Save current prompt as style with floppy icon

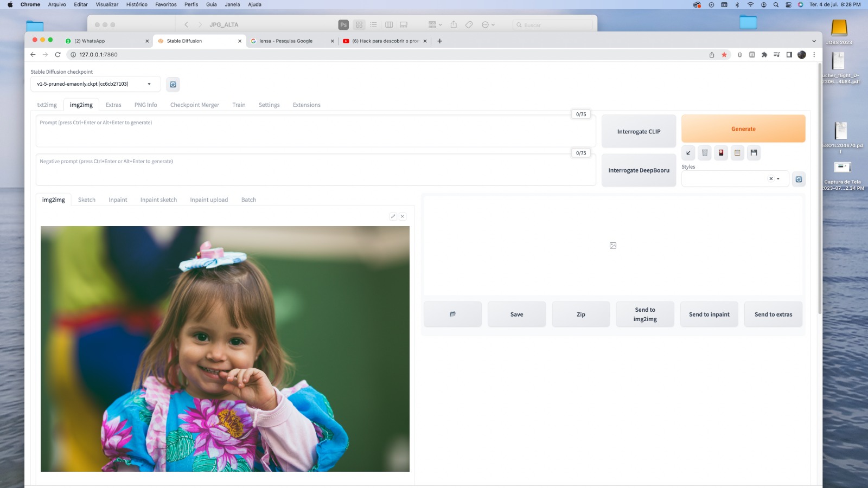coord(754,153)
